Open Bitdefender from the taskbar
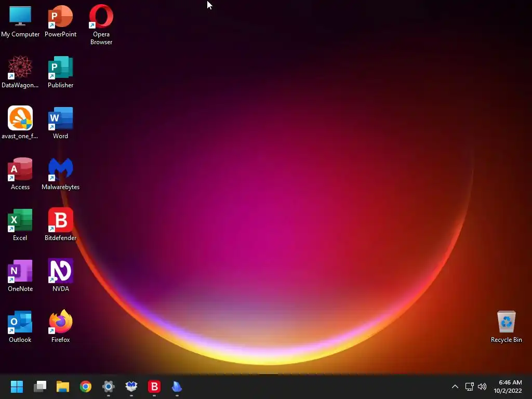This screenshot has width=532, height=399. [x=154, y=387]
